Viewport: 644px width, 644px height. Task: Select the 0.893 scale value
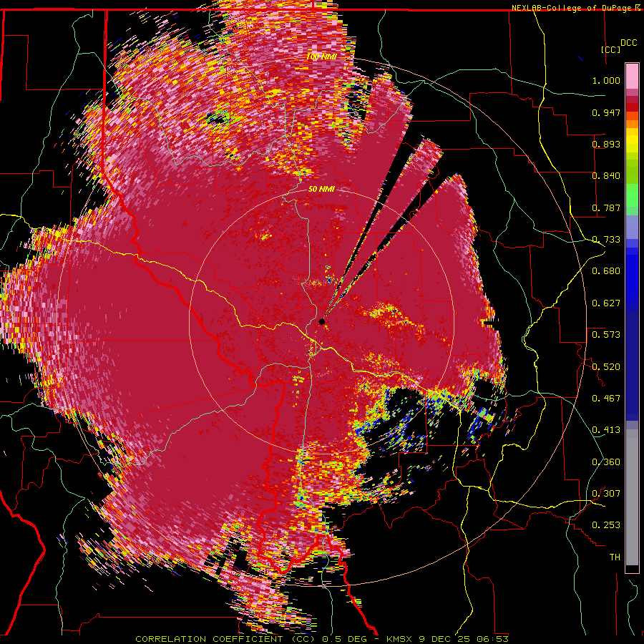coord(606,144)
